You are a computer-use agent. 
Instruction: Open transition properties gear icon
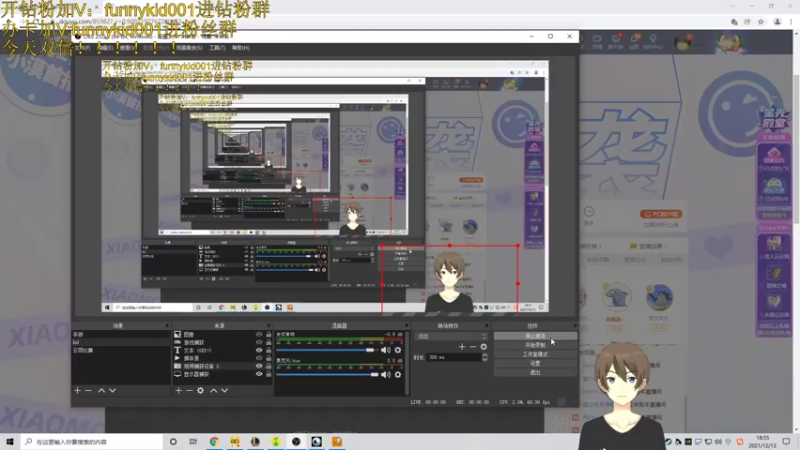484,346
